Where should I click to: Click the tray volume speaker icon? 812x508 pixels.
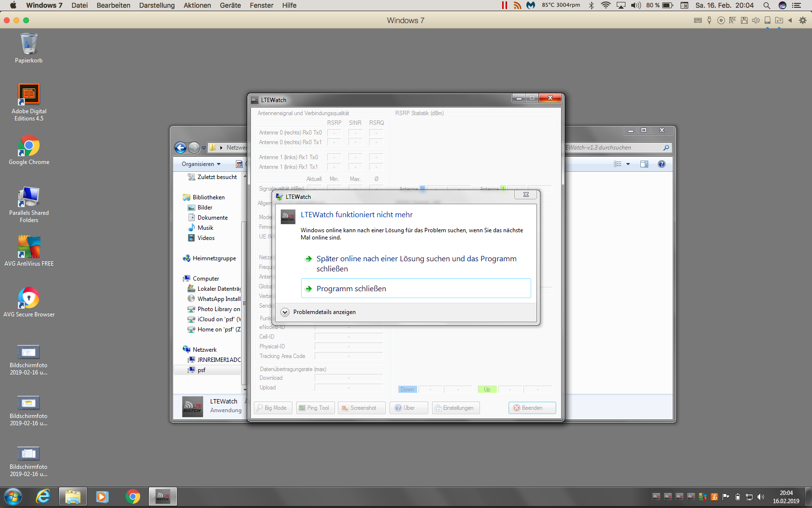[761, 497]
